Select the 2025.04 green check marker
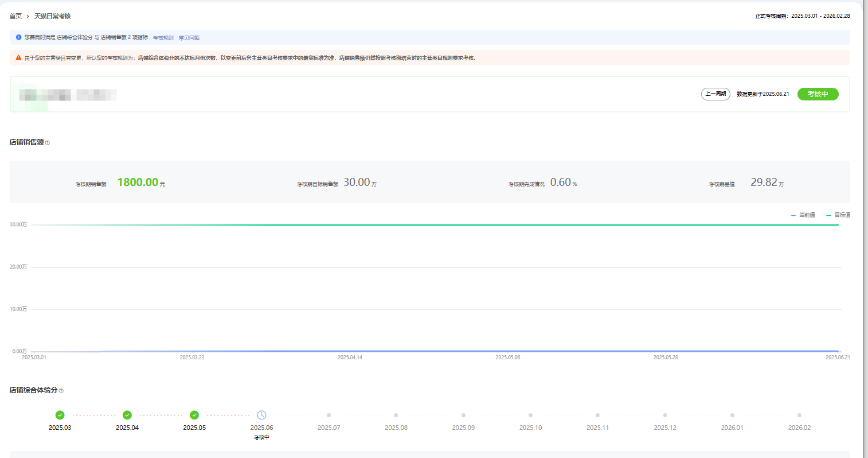 coord(127,415)
